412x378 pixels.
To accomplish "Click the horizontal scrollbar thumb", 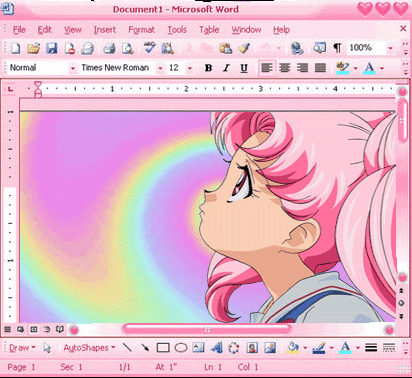I will [x=207, y=330].
